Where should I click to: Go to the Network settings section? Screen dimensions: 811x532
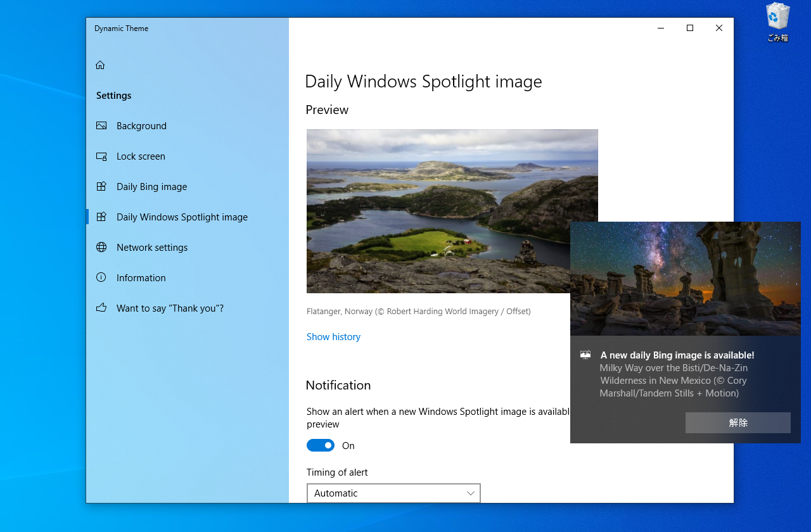[x=152, y=247]
